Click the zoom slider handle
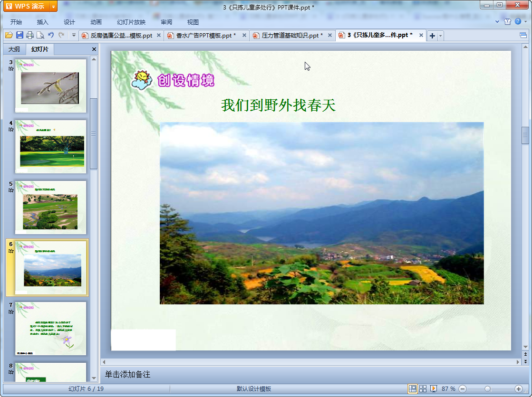The width and height of the screenshot is (532, 397). [x=488, y=389]
